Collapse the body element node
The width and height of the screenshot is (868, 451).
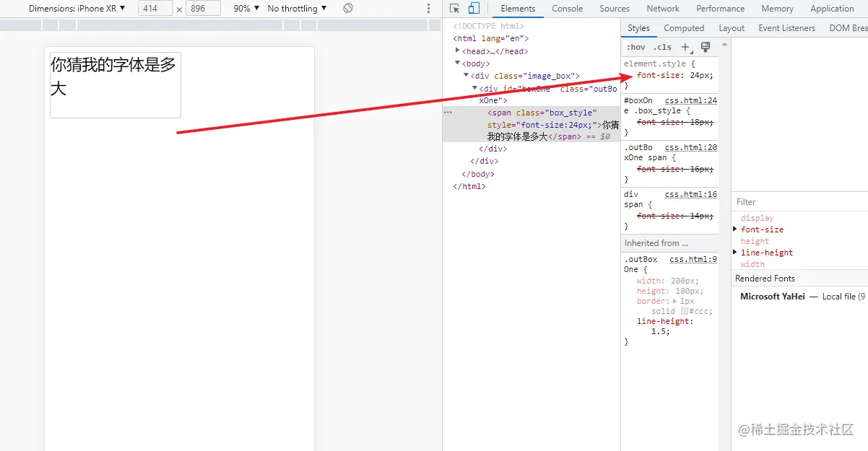tap(458, 64)
